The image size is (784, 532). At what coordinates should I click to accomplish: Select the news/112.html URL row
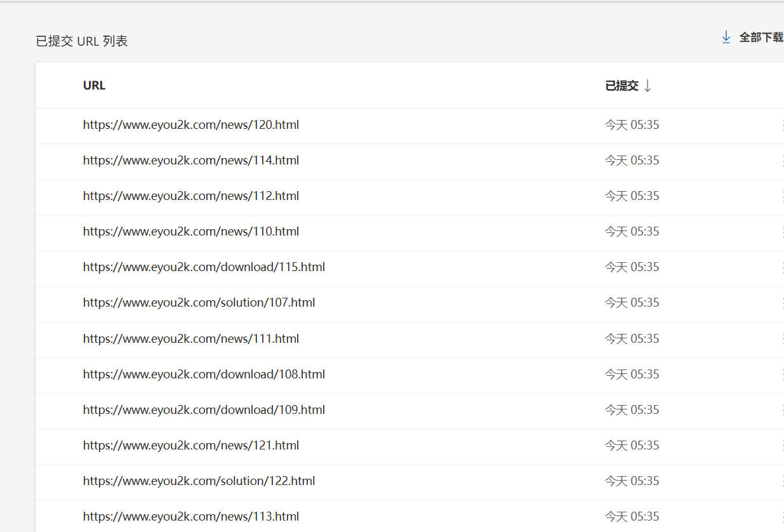409,197
